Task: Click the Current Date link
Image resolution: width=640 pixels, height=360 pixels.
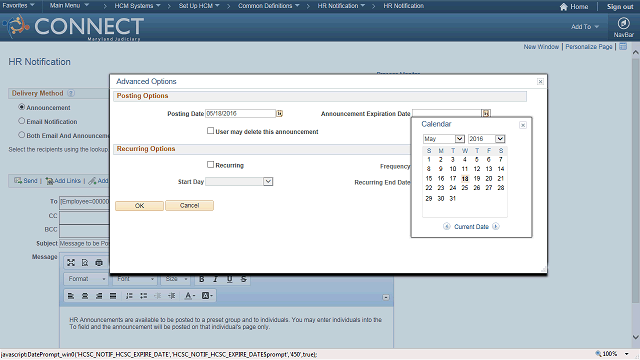Action: 471,227
